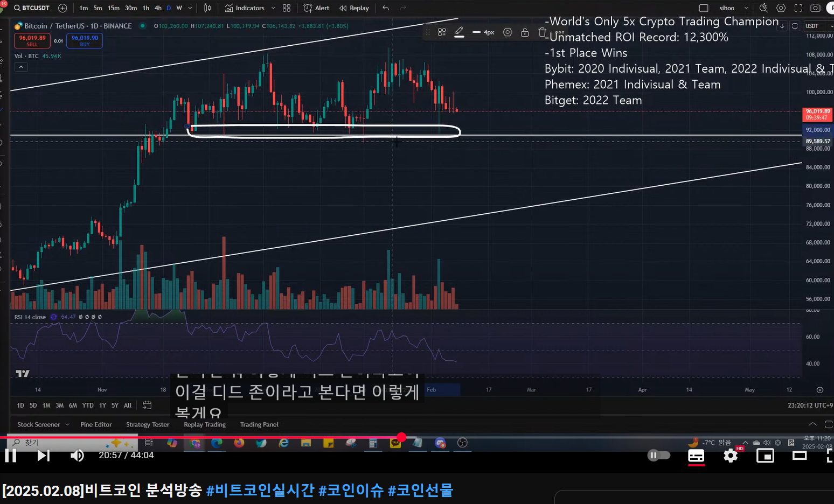Click the BUY 96,019.90 button
The height and width of the screenshot is (504, 834).
pyautogui.click(x=85, y=40)
